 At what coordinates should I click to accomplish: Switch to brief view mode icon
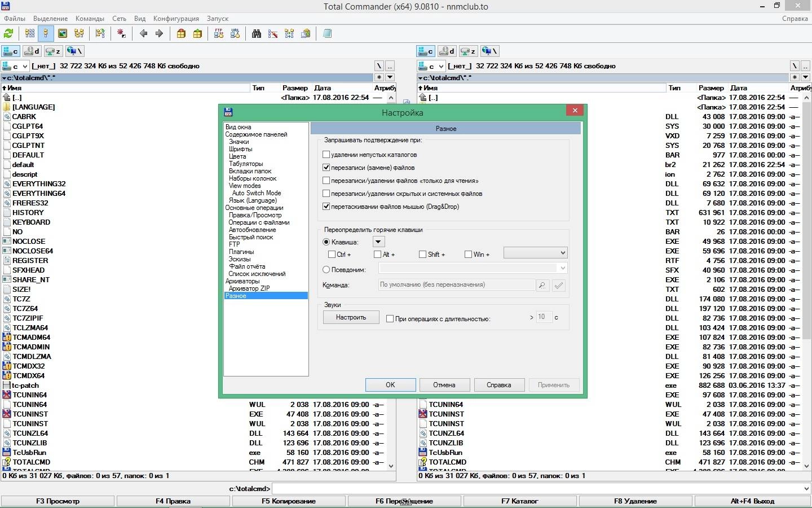pyautogui.click(x=29, y=34)
